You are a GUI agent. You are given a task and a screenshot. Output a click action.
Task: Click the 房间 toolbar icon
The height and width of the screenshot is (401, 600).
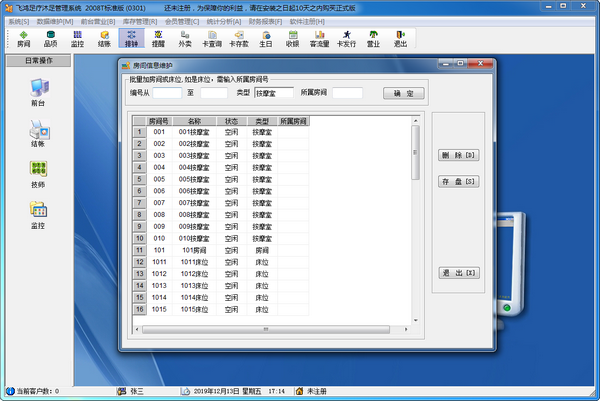pyautogui.click(x=22, y=39)
